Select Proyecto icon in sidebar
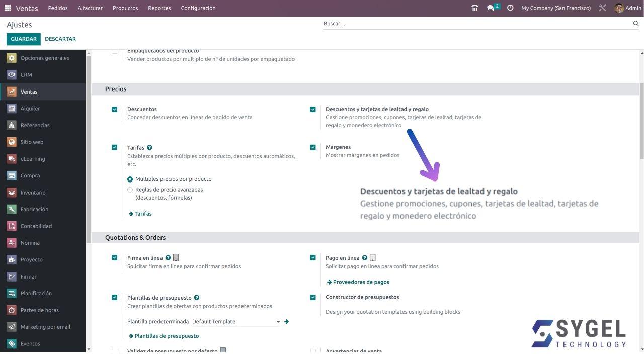The image size is (644, 362). pos(12,260)
